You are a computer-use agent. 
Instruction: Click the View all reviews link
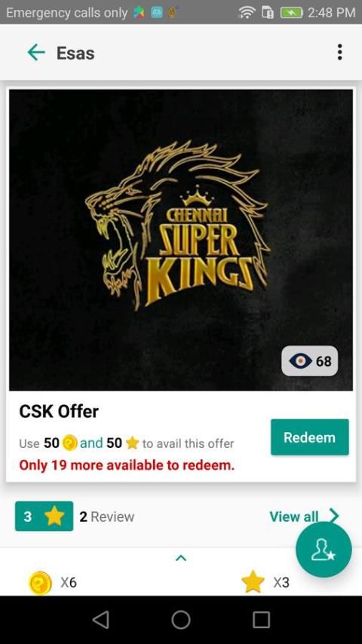click(x=294, y=517)
